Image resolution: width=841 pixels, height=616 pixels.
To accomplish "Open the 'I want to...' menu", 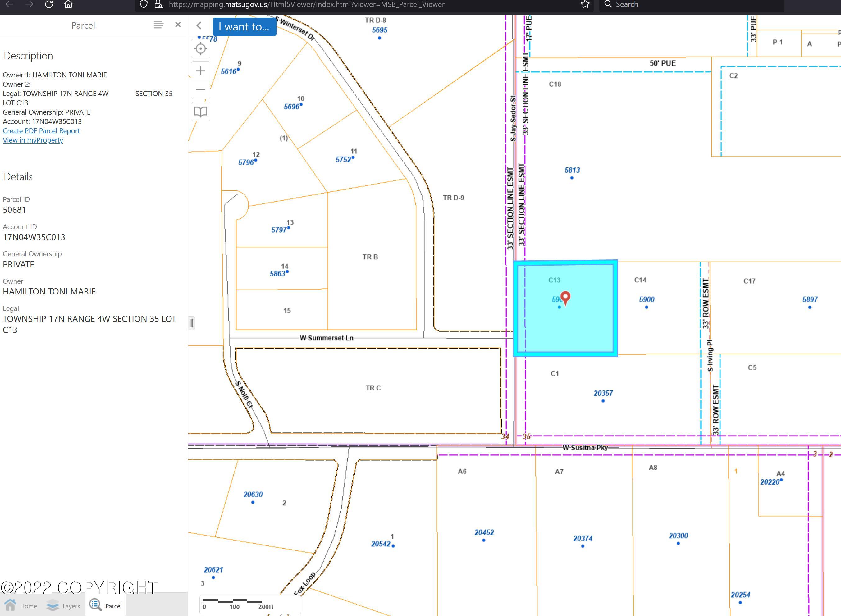I will click(x=244, y=27).
